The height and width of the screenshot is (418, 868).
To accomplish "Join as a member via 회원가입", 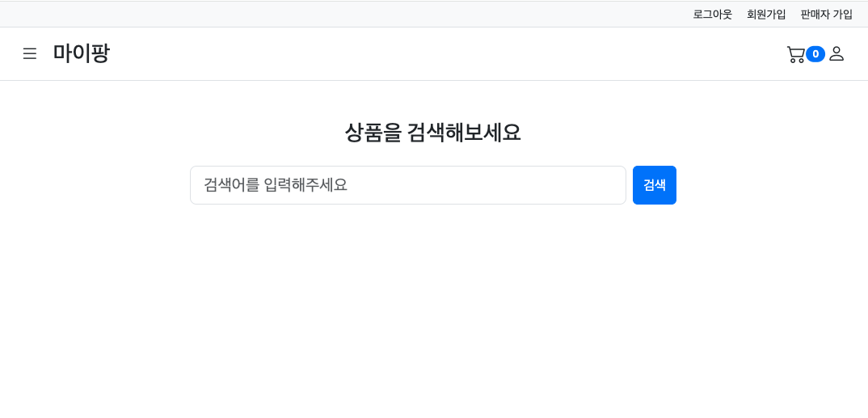I will [766, 14].
